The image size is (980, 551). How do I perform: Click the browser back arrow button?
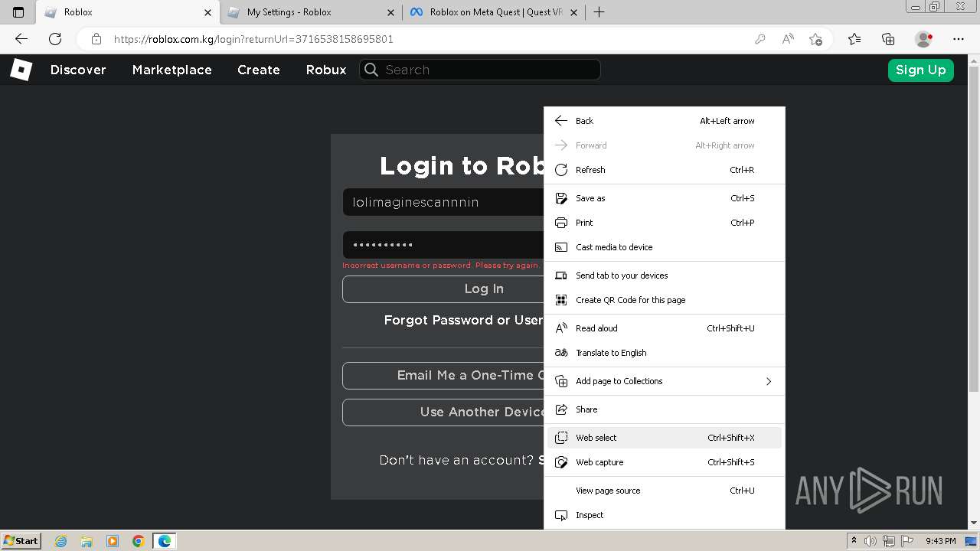click(21, 39)
